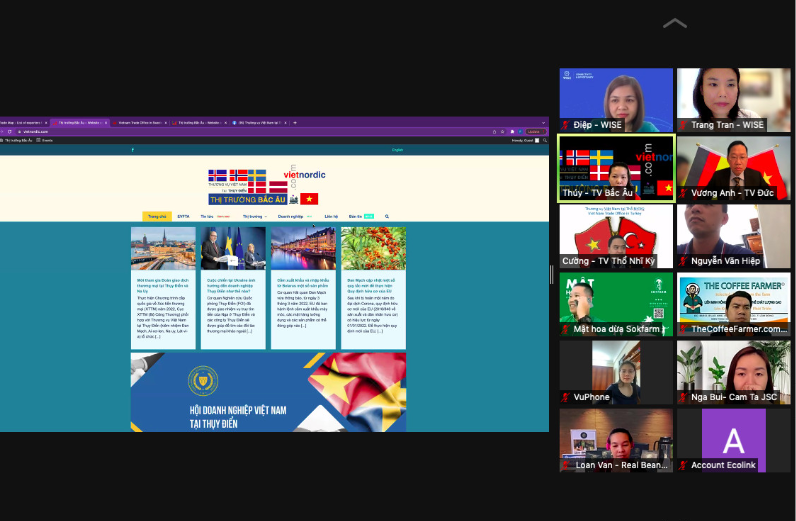
Task: Click the muted mic icon on Vương Anh tile
Action: (x=684, y=193)
